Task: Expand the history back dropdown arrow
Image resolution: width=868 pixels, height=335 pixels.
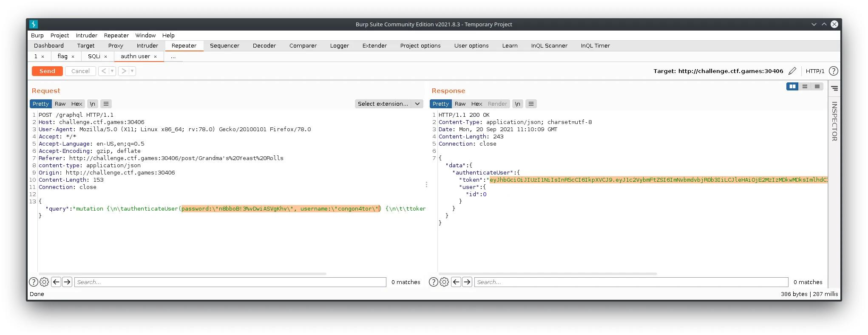Action: 112,71
